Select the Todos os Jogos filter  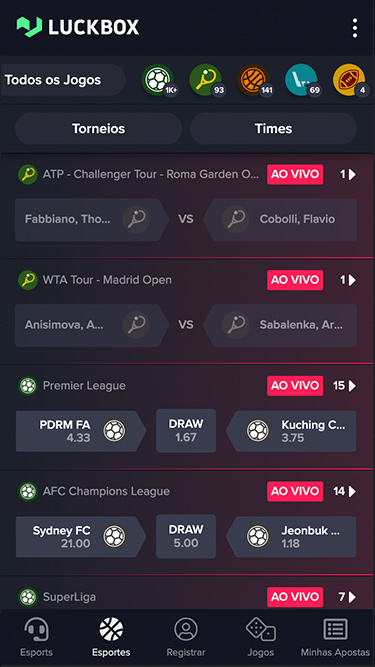[x=62, y=80]
